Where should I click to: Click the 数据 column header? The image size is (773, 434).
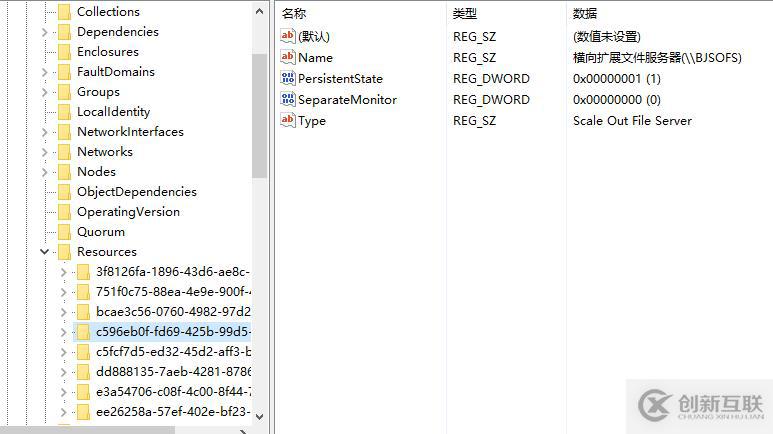(585, 13)
